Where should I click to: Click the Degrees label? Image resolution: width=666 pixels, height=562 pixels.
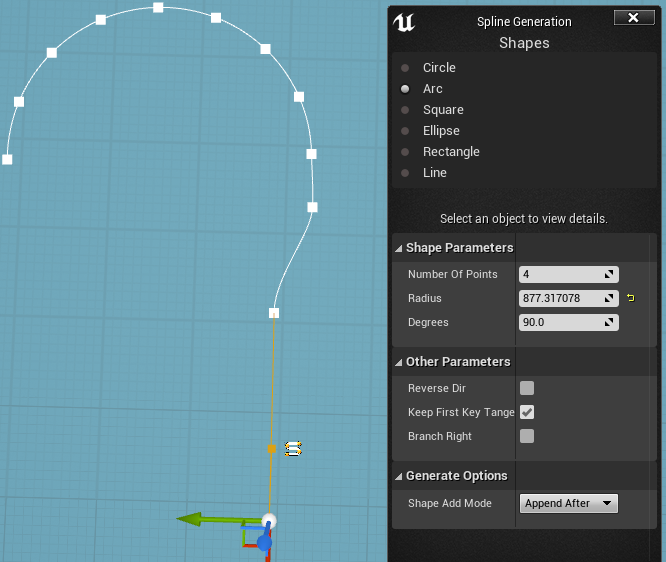click(428, 322)
